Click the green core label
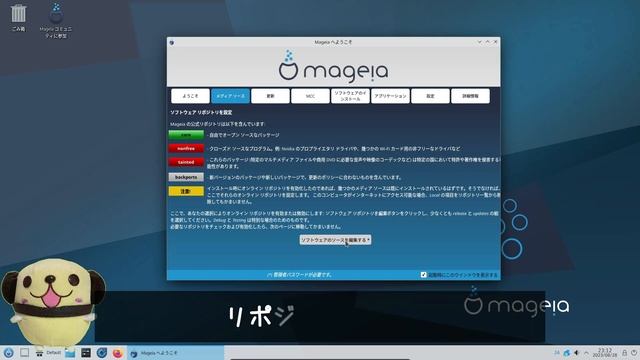 pos(186,135)
